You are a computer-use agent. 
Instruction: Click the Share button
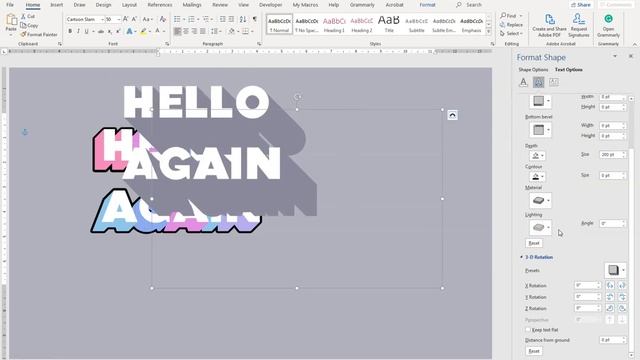click(581, 5)
